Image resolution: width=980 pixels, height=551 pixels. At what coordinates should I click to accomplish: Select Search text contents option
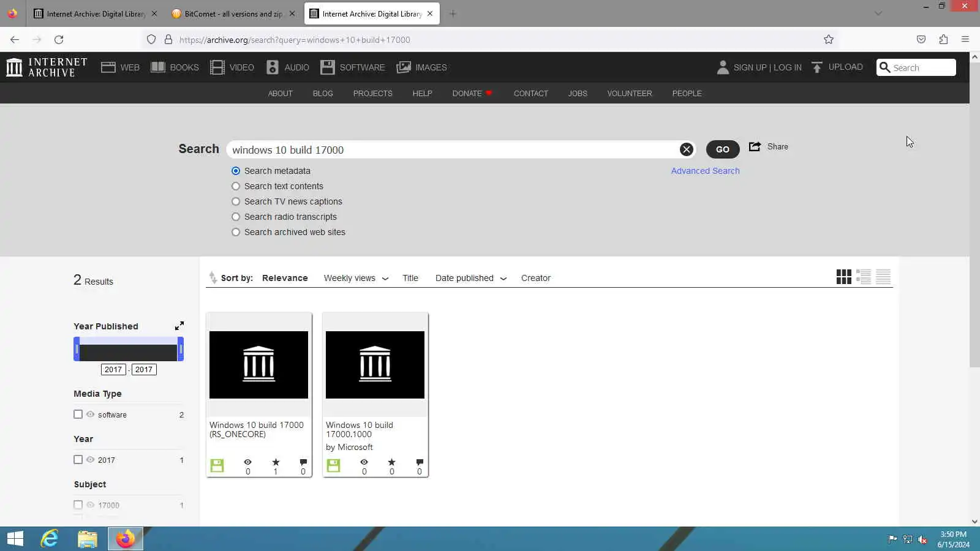point(236,186)
